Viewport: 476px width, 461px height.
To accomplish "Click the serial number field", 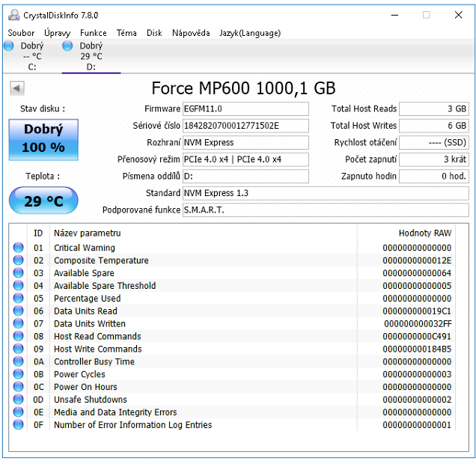I will (245, 126).
